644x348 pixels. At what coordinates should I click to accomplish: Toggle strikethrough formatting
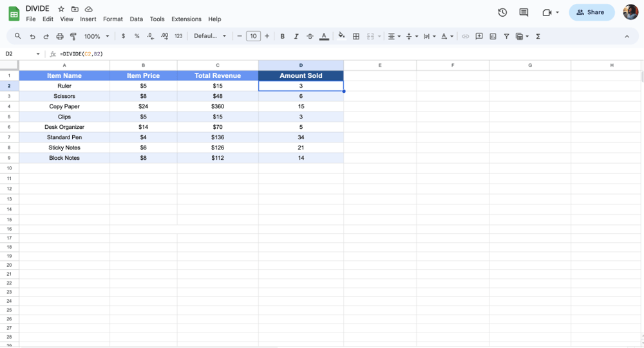point(310,37)
